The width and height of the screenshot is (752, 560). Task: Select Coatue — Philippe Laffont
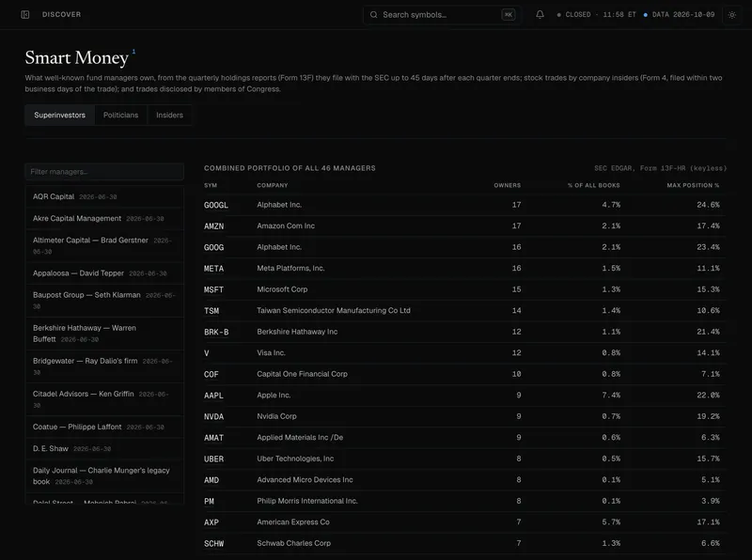(104, 427)
